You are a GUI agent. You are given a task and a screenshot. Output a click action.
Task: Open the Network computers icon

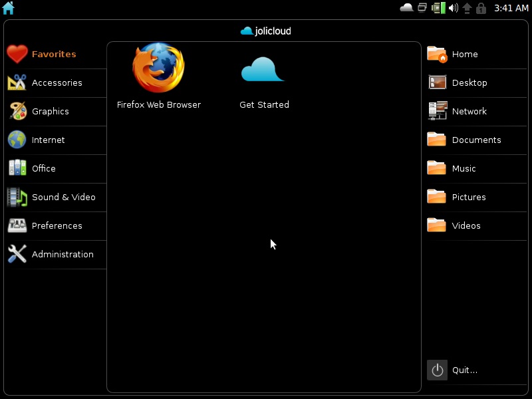438,110
